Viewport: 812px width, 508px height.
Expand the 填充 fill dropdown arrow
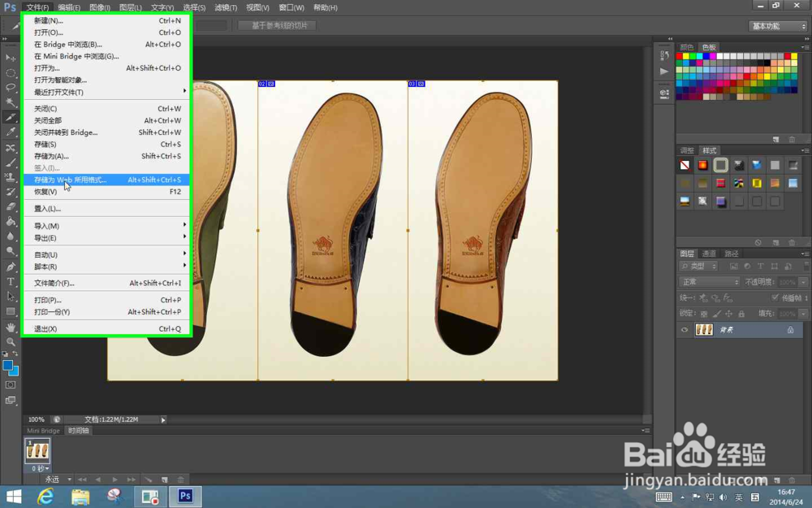[803, 314]
